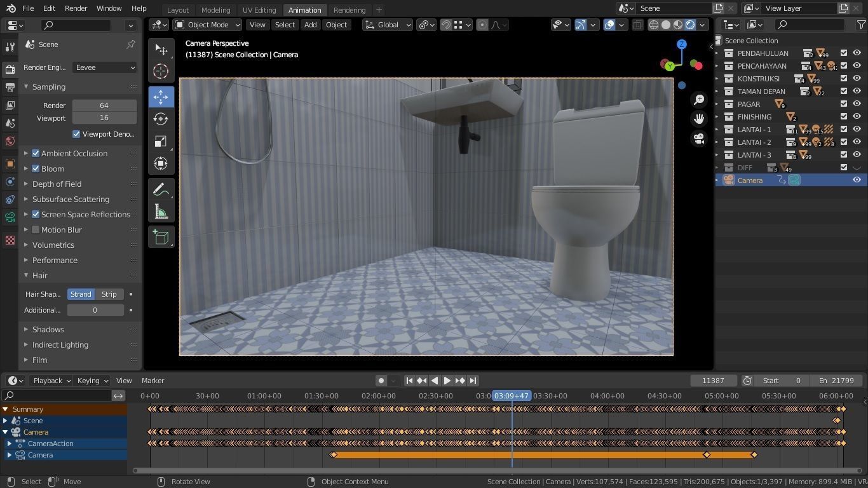The width and height of the screenshot is (868, 488).
Task: Open the viewport Add menu
Action: coord(310,25)
